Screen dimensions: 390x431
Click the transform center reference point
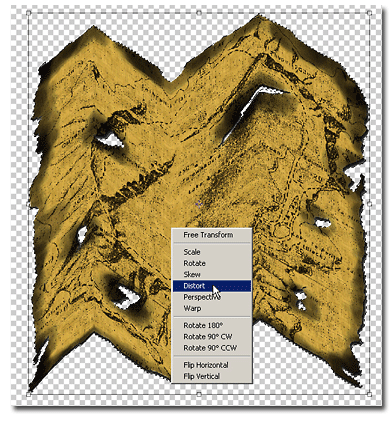pyautogui.click(x=199, y=204)
